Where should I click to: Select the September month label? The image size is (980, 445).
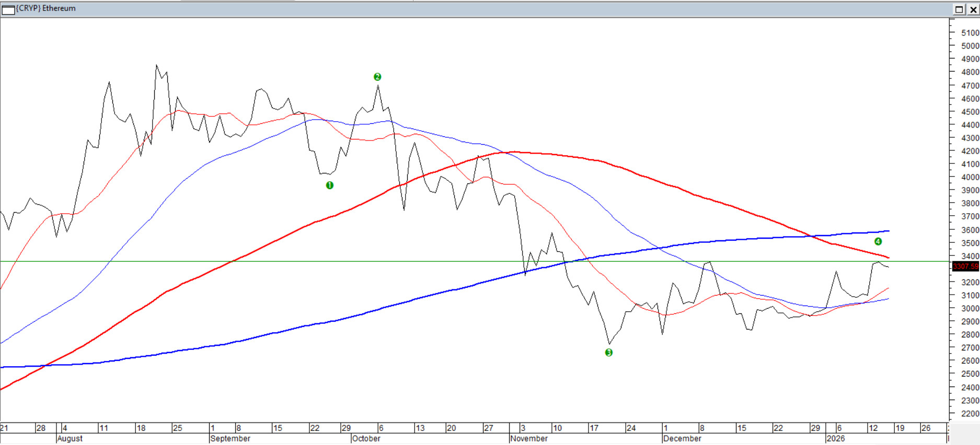pos(230,439)
